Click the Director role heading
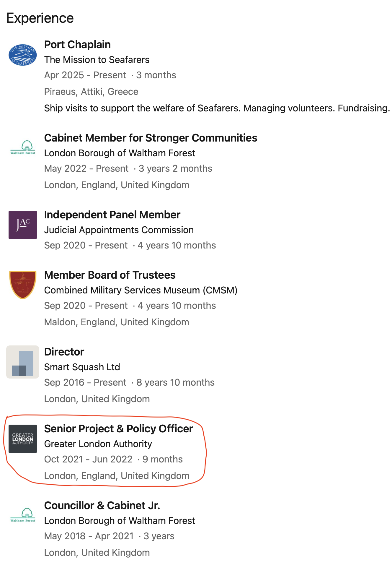Viewport: 392px width, 565px height. click(x=64, y=352)
